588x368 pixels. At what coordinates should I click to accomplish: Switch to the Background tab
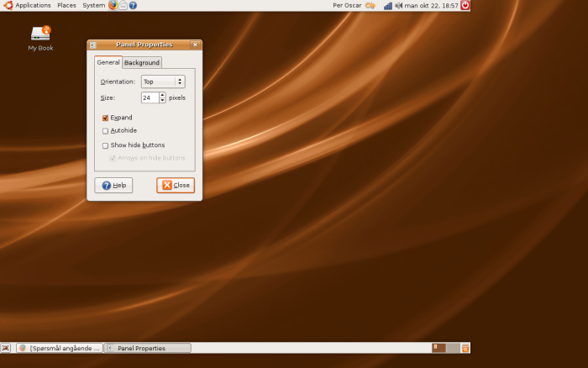142,63
